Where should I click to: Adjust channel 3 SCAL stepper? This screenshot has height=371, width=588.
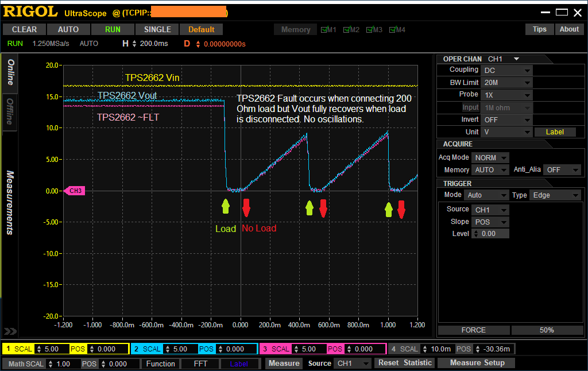pos(296,349)
